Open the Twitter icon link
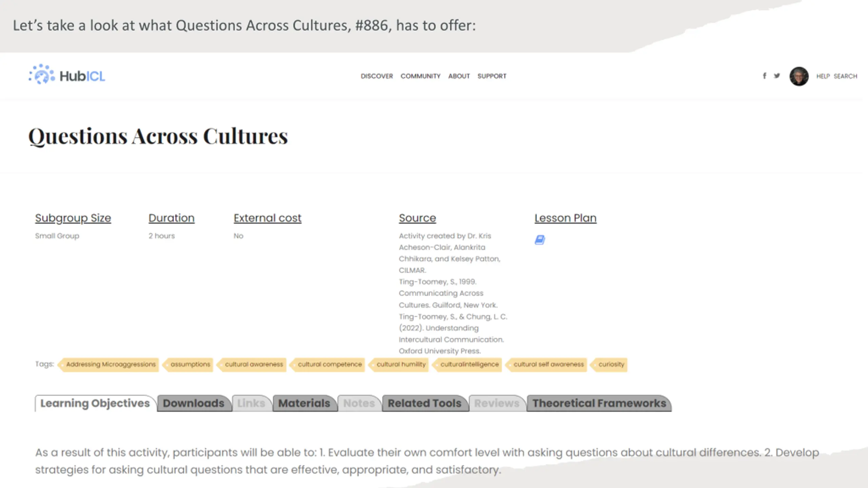 (777, 76)
